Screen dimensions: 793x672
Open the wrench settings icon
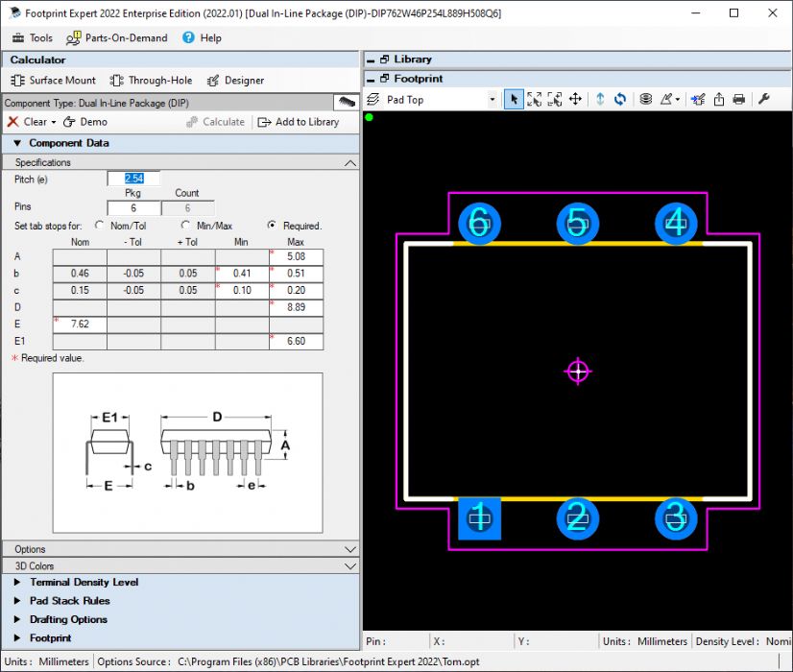click(x=764, y=99)
